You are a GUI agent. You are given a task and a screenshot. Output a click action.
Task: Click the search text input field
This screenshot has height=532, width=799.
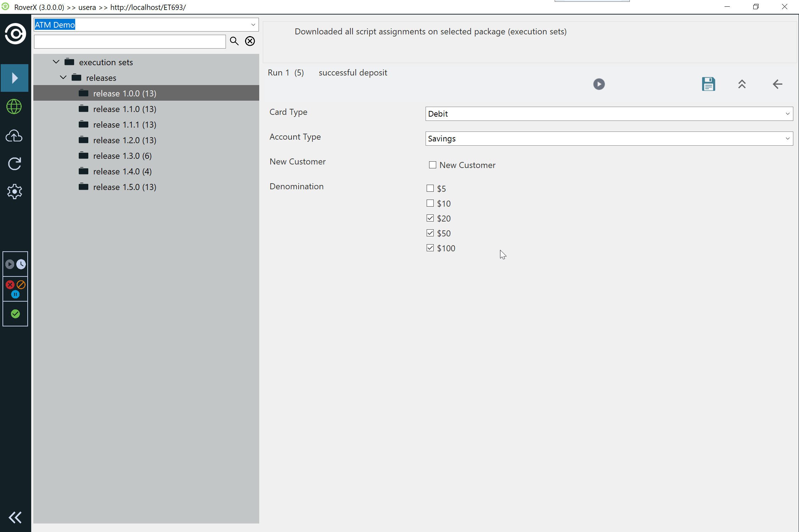[130, 41]
